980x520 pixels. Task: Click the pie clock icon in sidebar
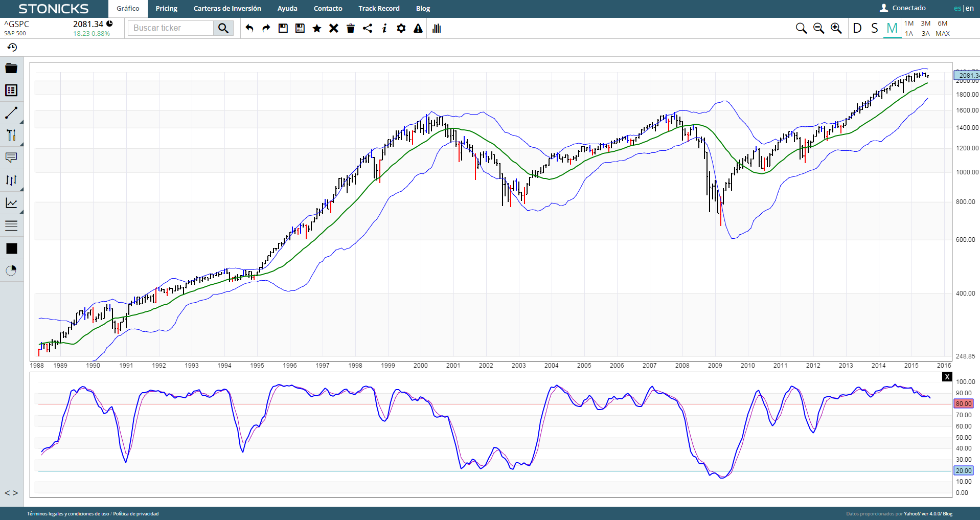(11, 270)
